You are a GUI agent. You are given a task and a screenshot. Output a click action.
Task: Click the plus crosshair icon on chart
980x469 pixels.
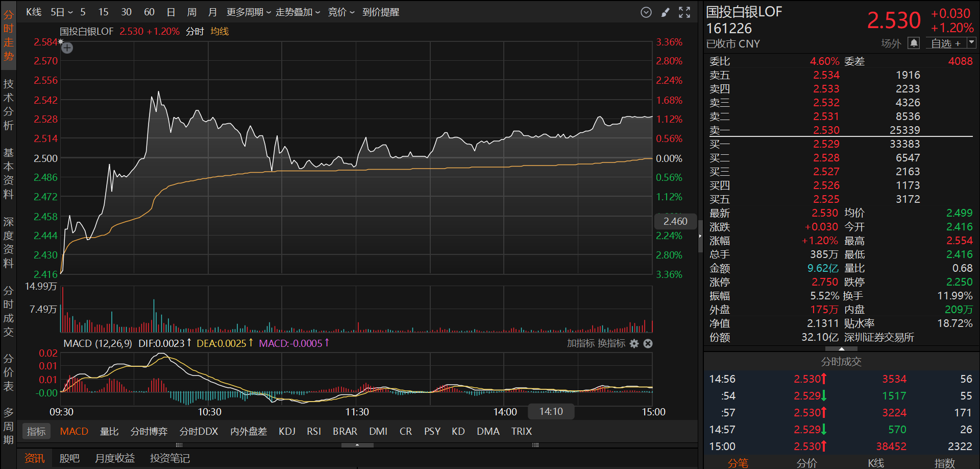click(x=67, y=48)
